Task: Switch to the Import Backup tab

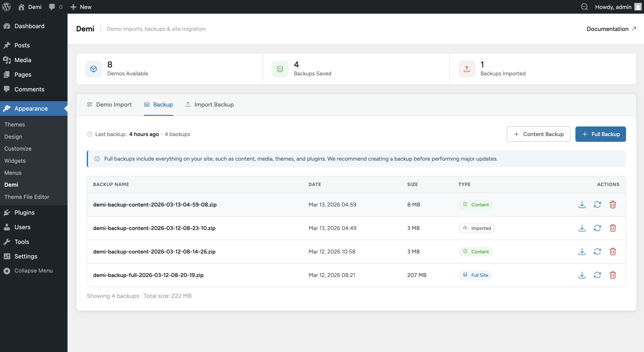Action: (210, 105)
